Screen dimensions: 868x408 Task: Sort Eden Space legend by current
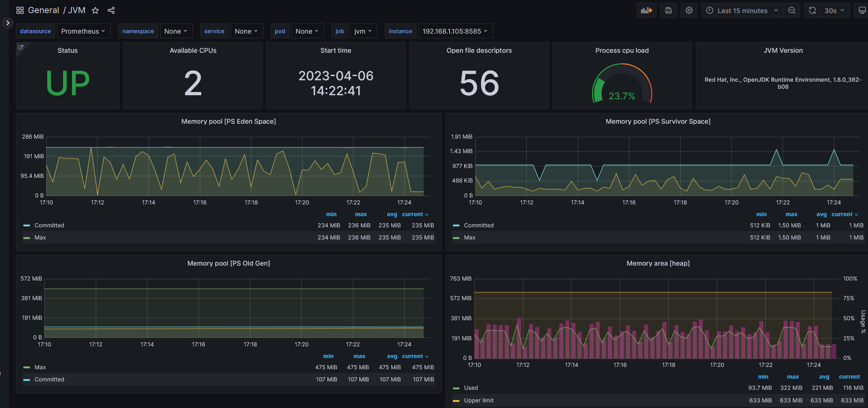coord(415,214)
